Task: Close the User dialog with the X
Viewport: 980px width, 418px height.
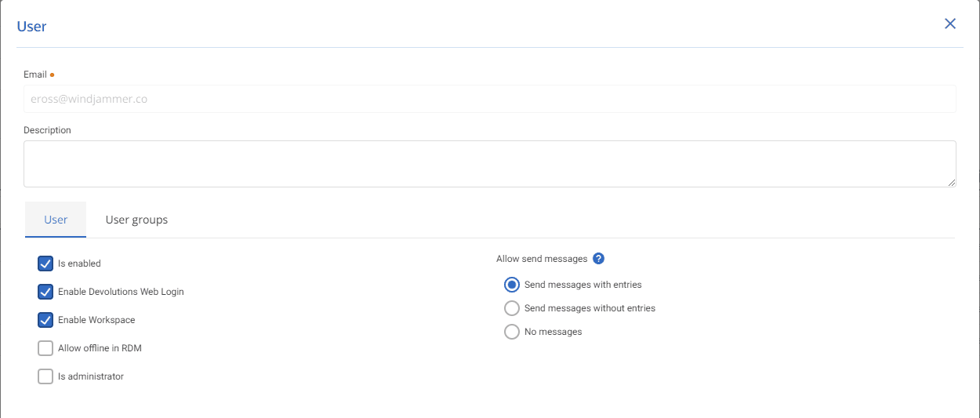Action: (950, 24)
